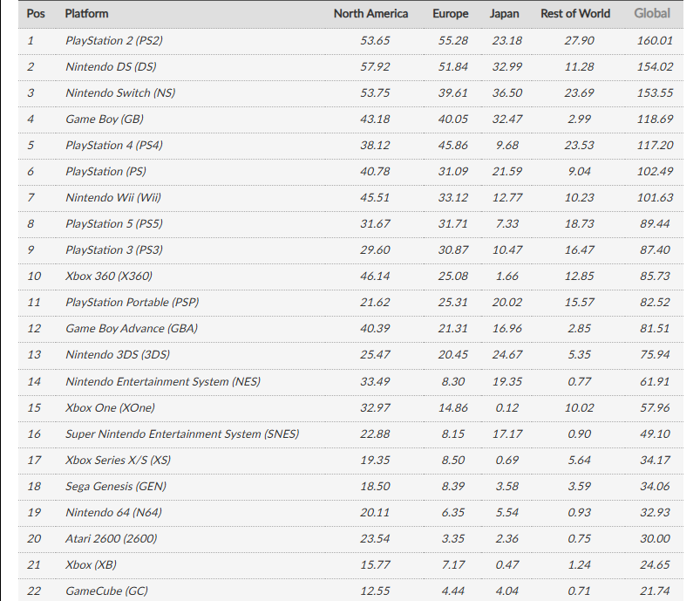Click the Pos column header
The height and width of the screenshot is (601, 700).
pyautogui.click(x=36, y=13)
